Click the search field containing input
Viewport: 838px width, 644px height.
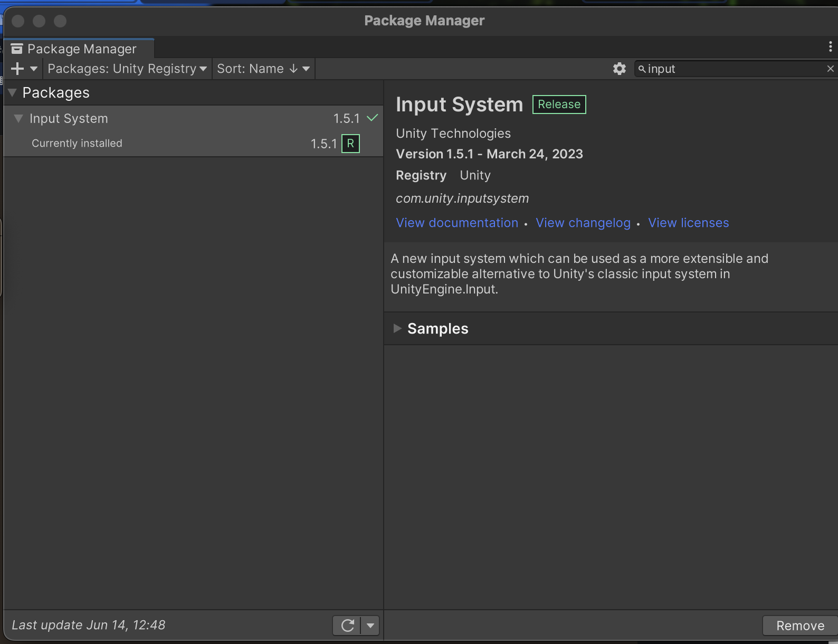coord(735,69)
